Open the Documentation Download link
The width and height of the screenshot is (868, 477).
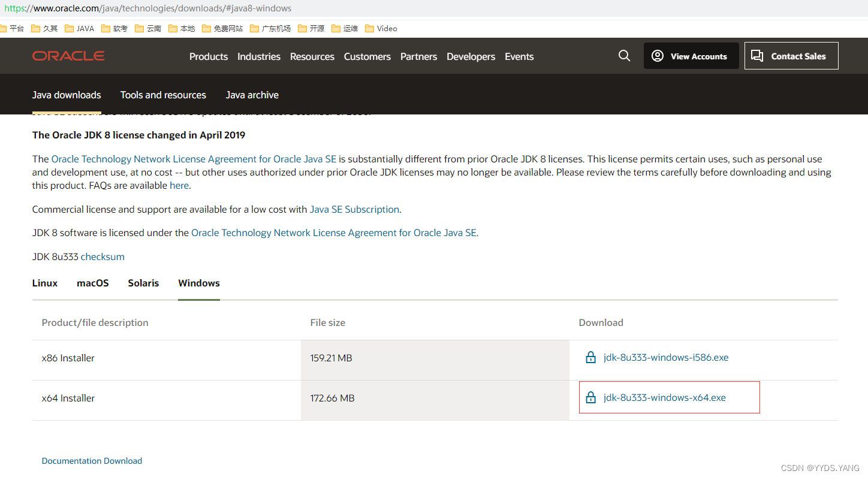click(x=92, y=461)
